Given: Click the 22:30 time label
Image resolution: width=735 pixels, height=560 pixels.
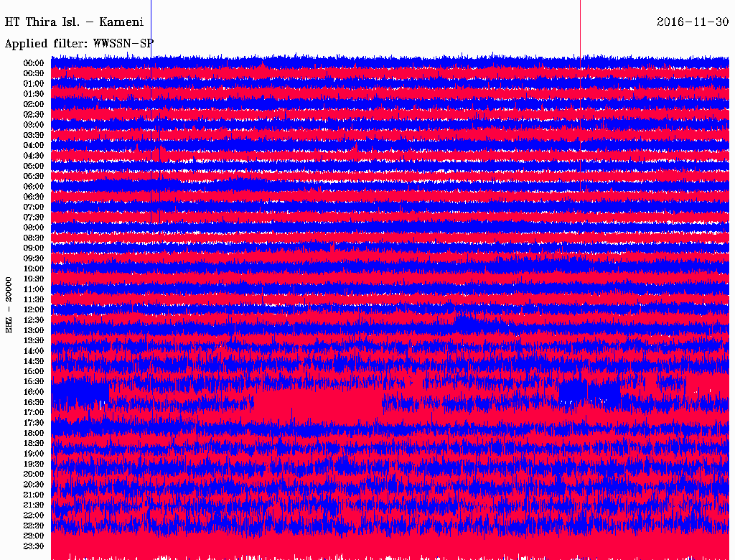Looking at the screenshot, I should tap(34, 526).
